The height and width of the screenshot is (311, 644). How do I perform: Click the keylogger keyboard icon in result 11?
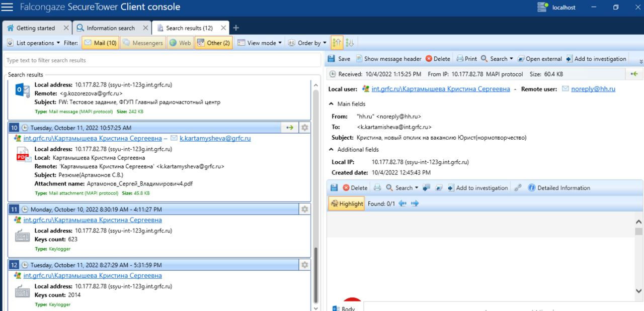coord(23,236)
